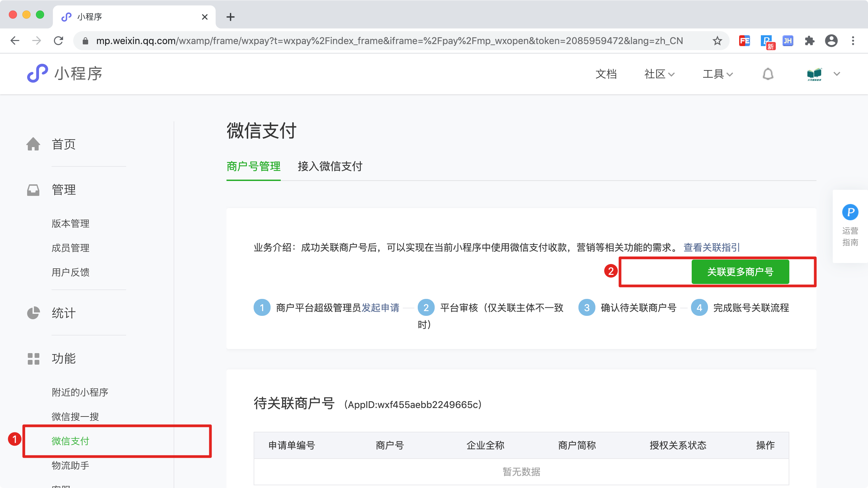Click the notification bell icon
Image resolution: width=868 pixels, height=488 pixels.
click(x=768, y=74)
